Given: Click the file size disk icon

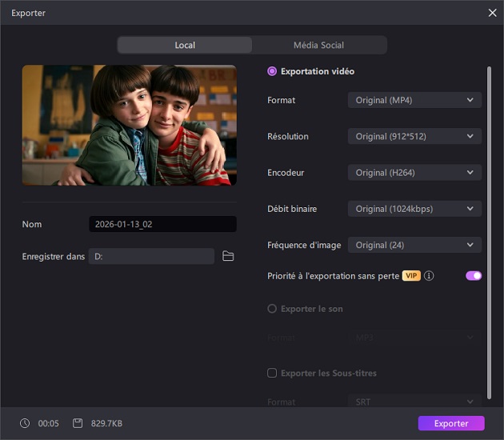Looking at the screenshot, I should 78,423.
